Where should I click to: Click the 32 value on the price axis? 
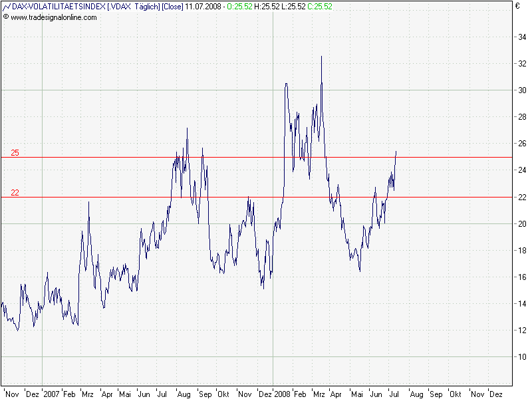pos(522,63)
